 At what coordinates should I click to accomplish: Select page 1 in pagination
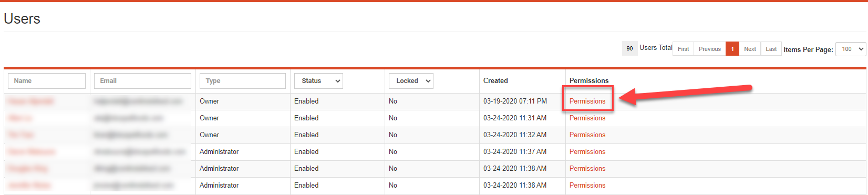click(x=732, y=49)
